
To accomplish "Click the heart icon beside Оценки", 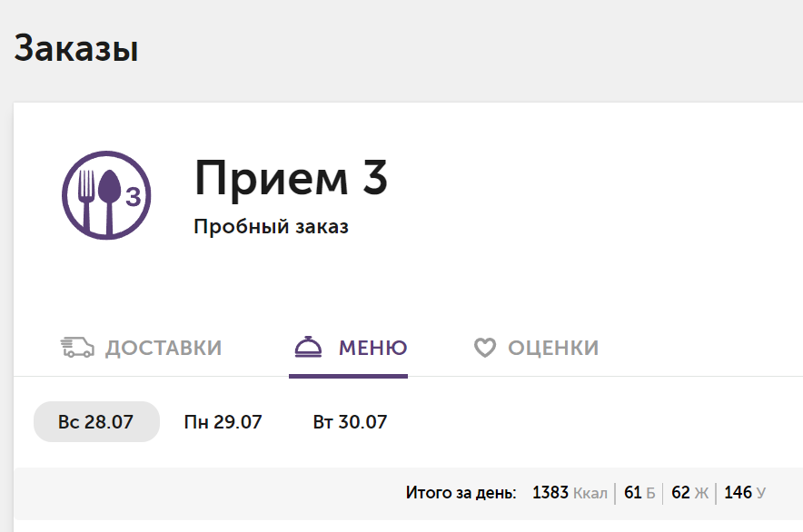I will pyautogui.click(x=484, y=348).
